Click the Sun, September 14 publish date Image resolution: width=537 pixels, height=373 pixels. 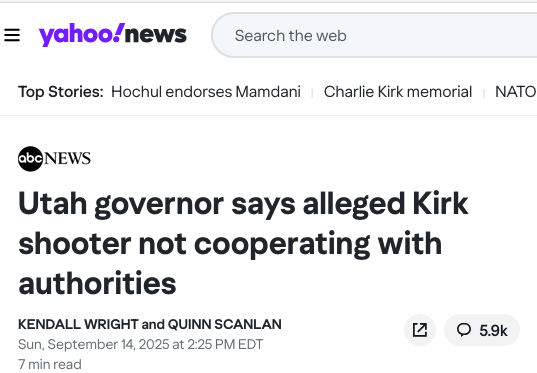[140, 344]
